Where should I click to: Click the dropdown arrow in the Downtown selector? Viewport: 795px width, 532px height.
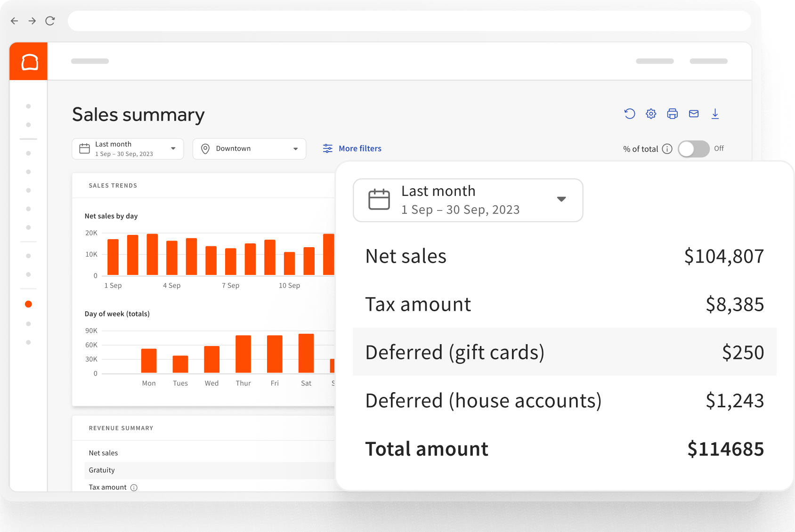point(296,149)
